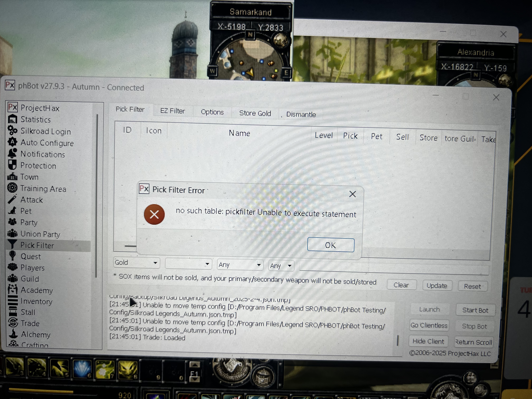Click the item search input field
532x399 pixels.
[394, 269]
